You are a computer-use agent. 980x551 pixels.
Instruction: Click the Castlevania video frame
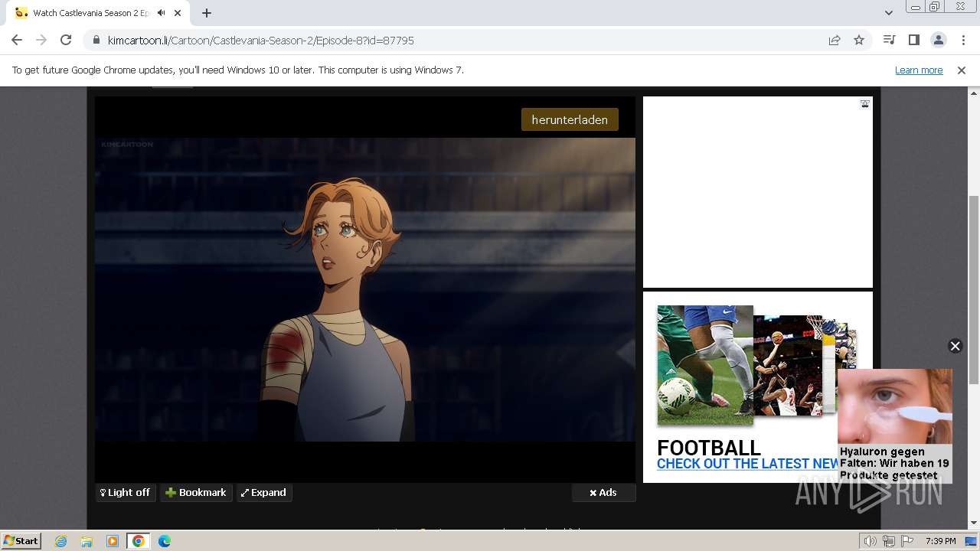coord(365,289)
